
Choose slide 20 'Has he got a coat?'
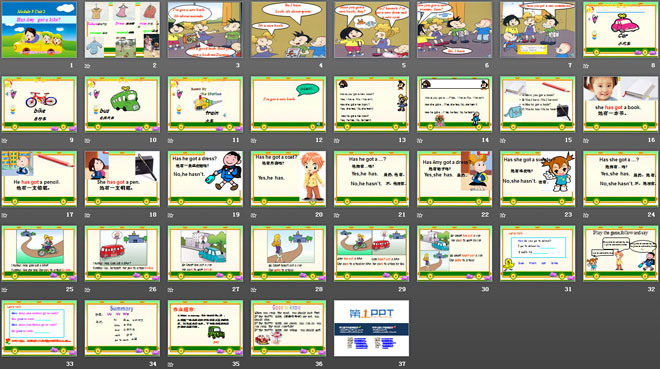point(288,179)
